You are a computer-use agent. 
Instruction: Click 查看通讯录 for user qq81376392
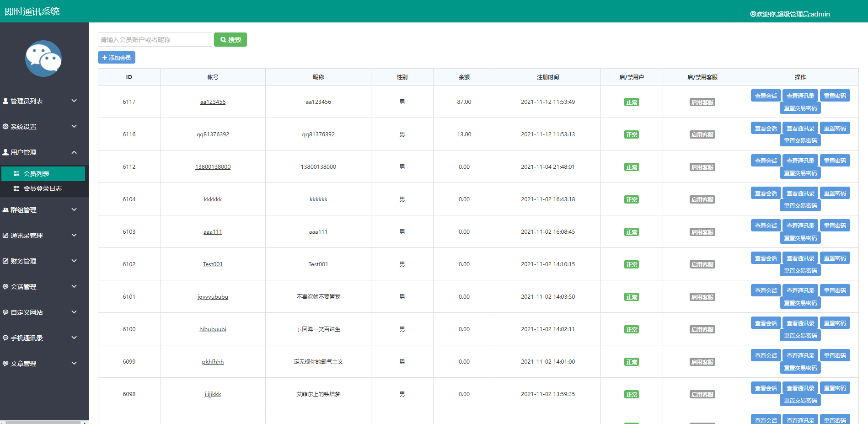pos(800,128)
